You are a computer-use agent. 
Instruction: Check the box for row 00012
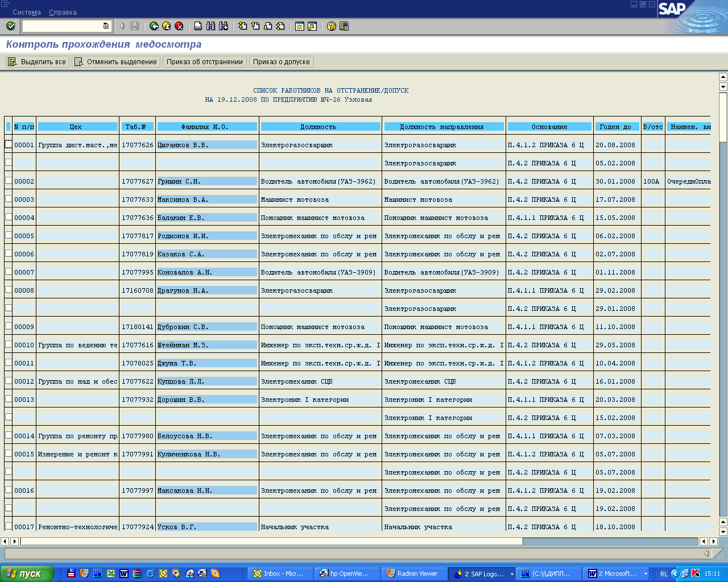tap(9, 381)
